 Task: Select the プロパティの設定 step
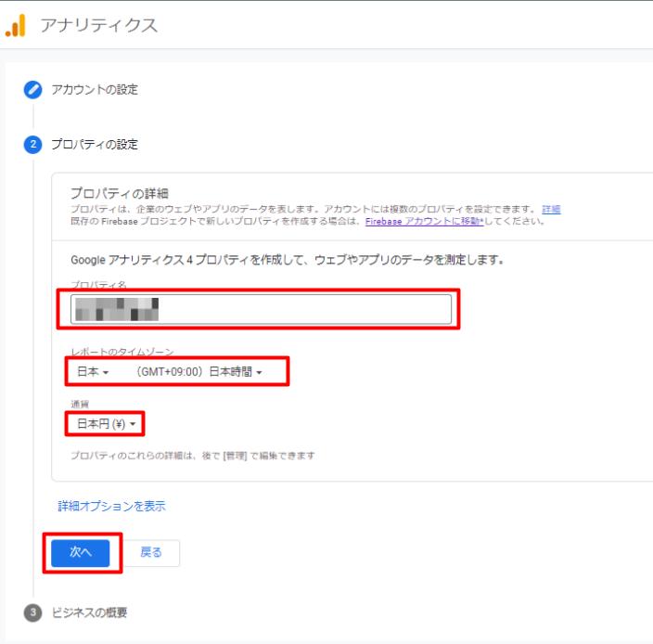tap(95, 145)
